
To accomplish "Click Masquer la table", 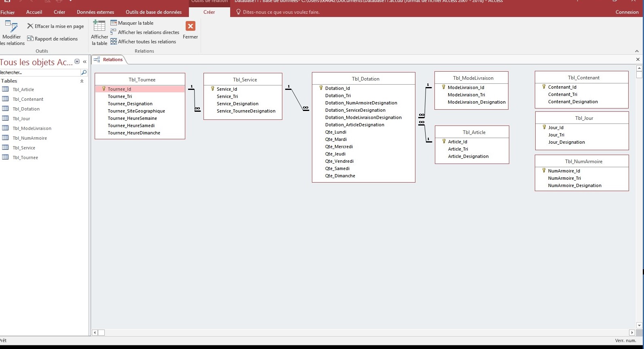I will click(x=132, y=23).
